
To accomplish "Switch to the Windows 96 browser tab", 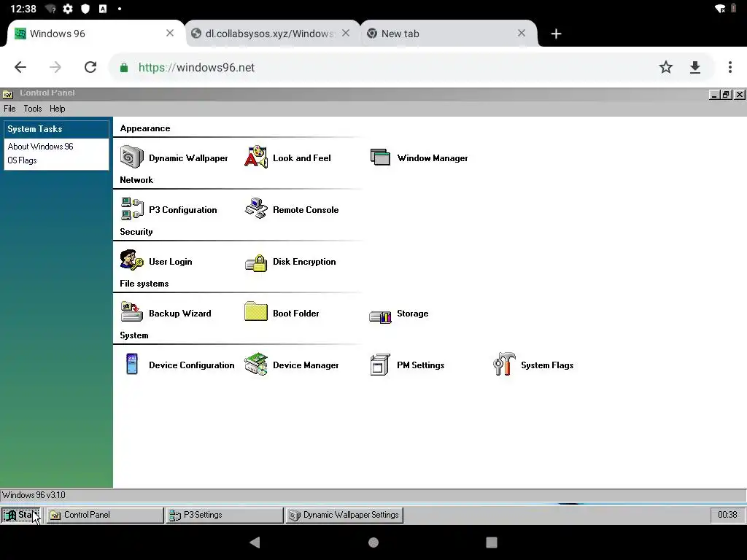I will [96, 34].
